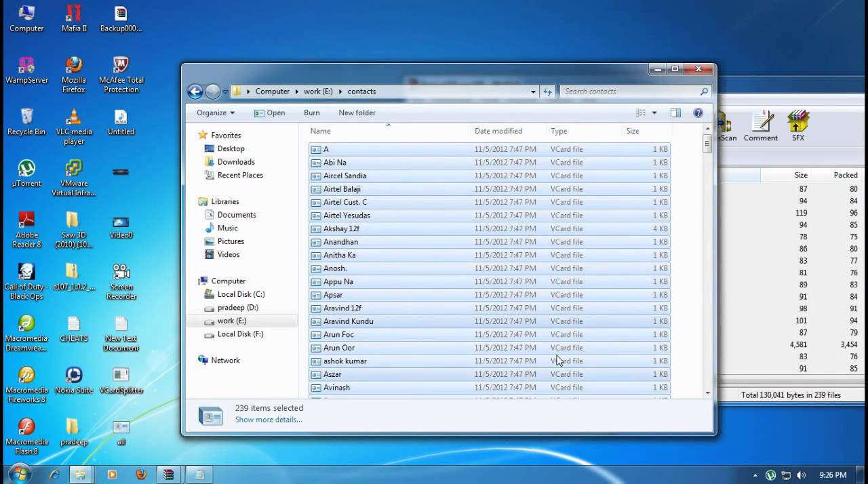Open the Computer desktop icon
Viewport: 868px width, 484px height.
(x=26, y=18)
